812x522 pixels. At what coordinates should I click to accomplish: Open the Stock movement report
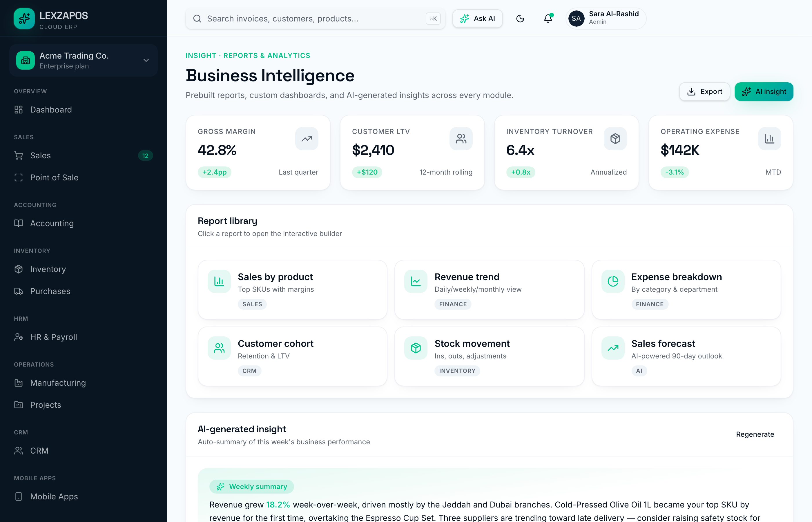point(489,356)
